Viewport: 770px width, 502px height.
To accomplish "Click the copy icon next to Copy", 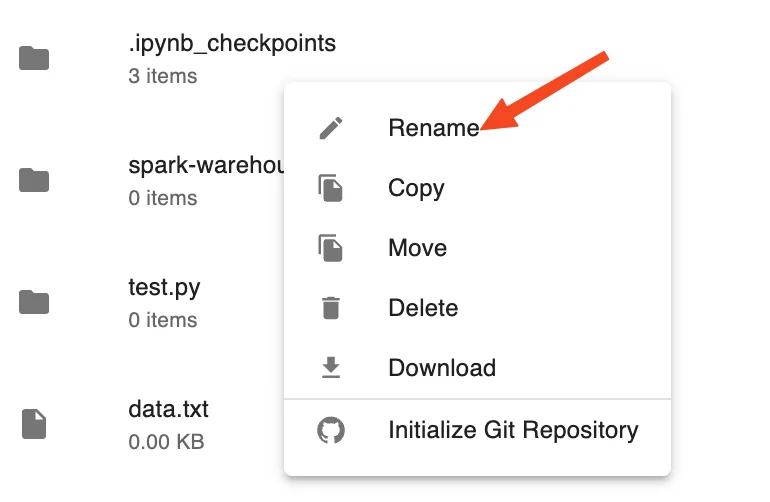I will pyautogui.click(x=330, y=188).
